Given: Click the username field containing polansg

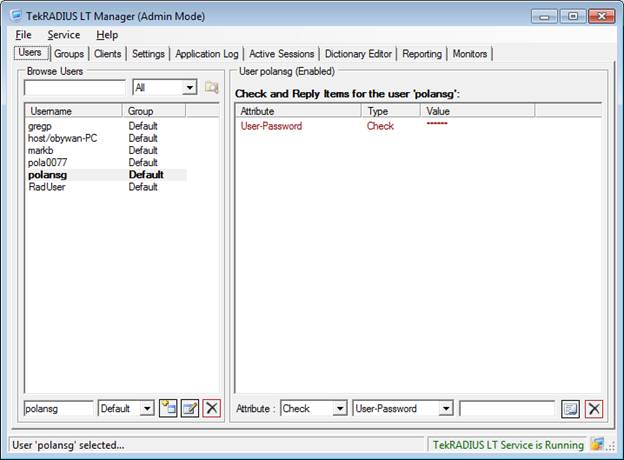Looking at the screenshot, I should [58, 409].
